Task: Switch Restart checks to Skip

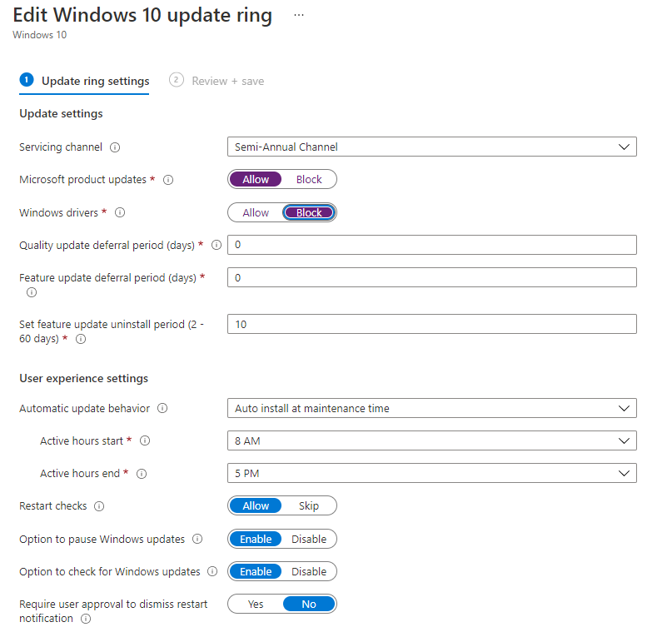Action: pos(309,506)
